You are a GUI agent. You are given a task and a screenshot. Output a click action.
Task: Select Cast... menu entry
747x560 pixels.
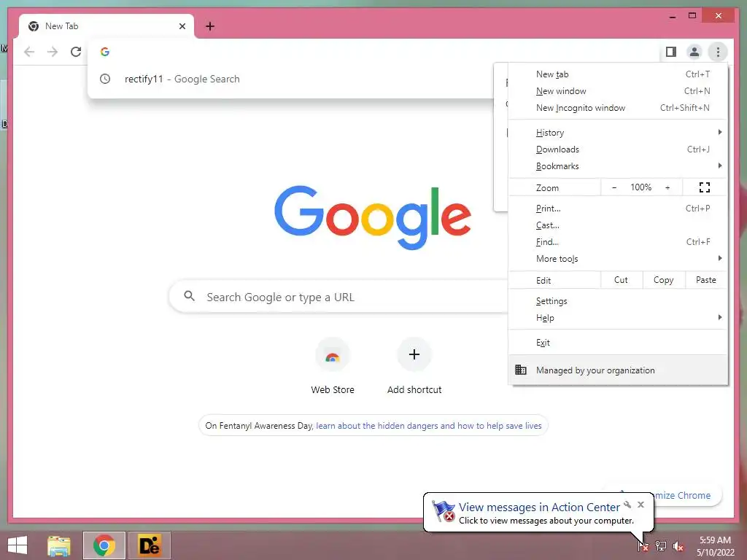[618, 225]
